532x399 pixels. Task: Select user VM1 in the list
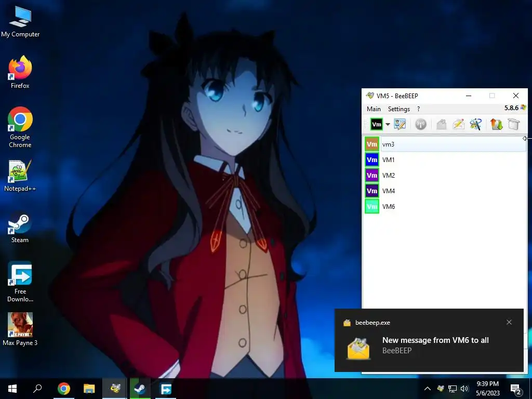(x=445, y=160)
